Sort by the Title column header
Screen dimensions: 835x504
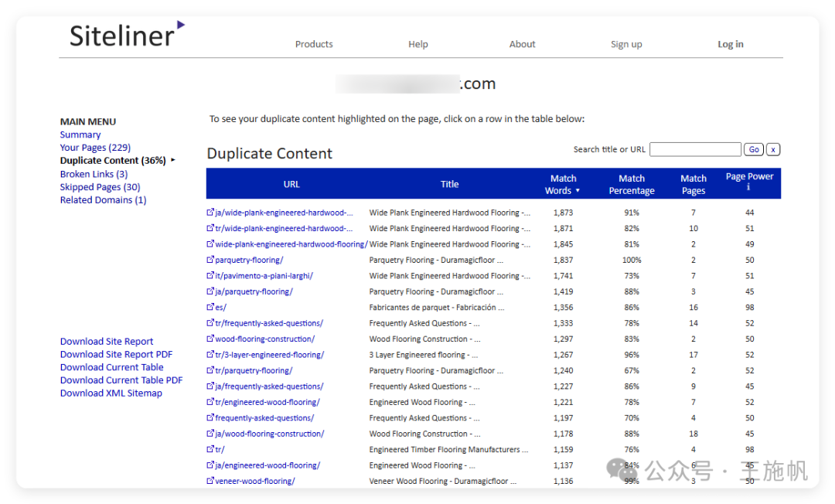[x=449, y=184]
